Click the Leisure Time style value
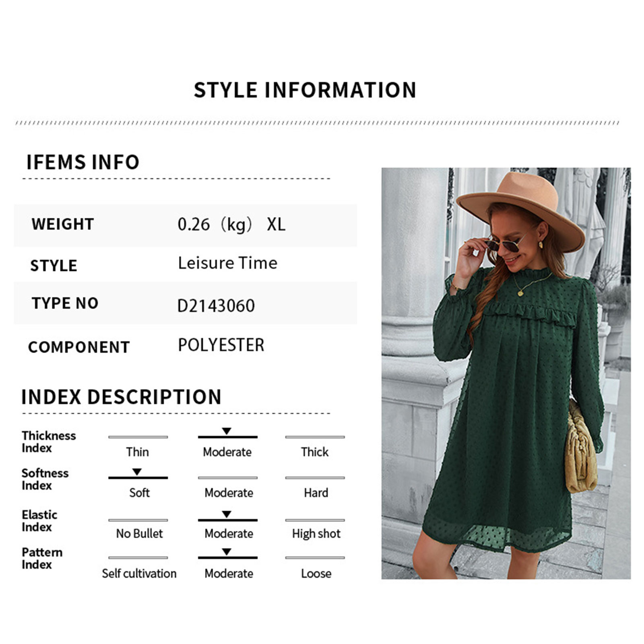The image size is (644, 644). click(x=227, y=263)
